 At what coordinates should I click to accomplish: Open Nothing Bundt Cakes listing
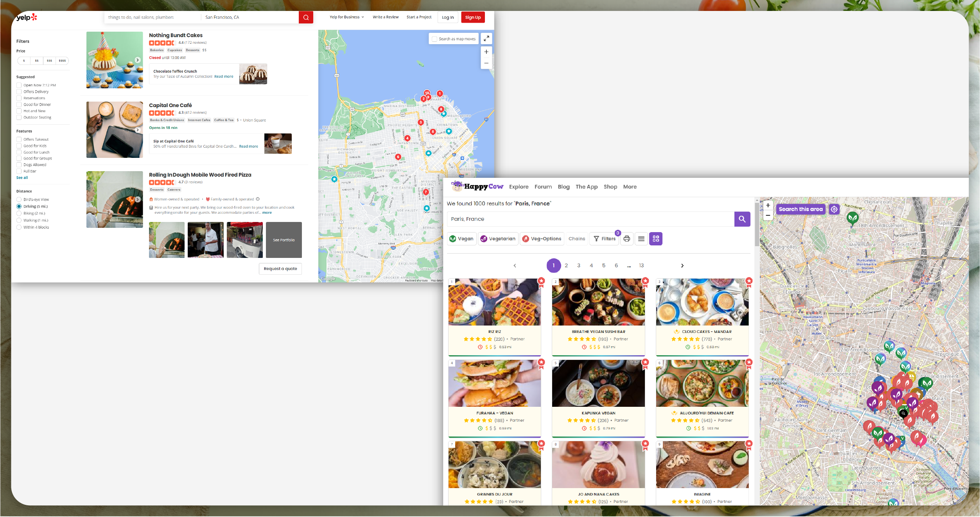click(176, 35)
